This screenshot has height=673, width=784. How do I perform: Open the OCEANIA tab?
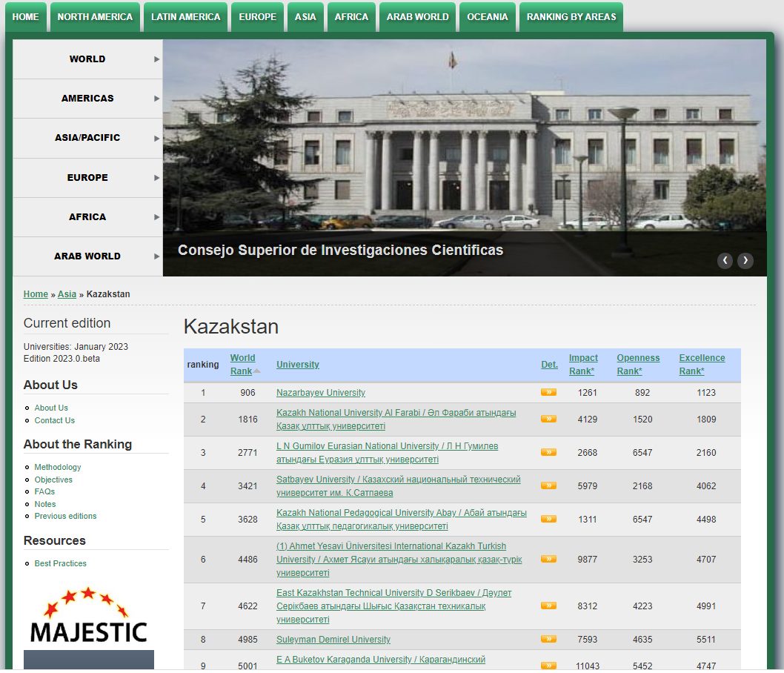488,17
